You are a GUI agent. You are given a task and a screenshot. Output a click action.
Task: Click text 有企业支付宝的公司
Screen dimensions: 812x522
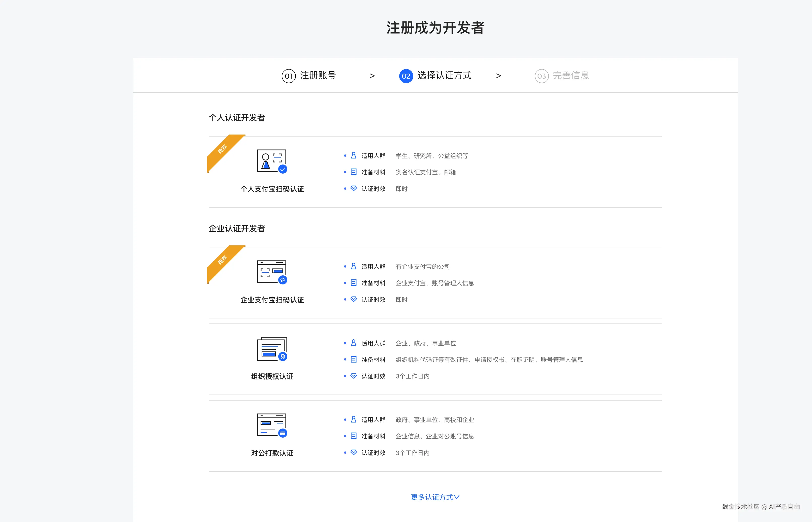click(422, 267)
